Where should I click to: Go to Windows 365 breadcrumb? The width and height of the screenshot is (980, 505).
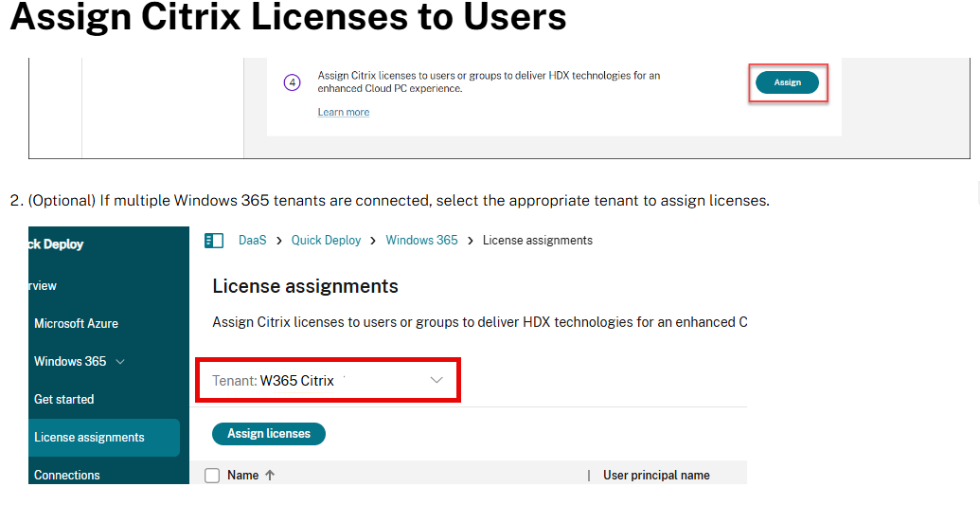(x=421, y=241)
